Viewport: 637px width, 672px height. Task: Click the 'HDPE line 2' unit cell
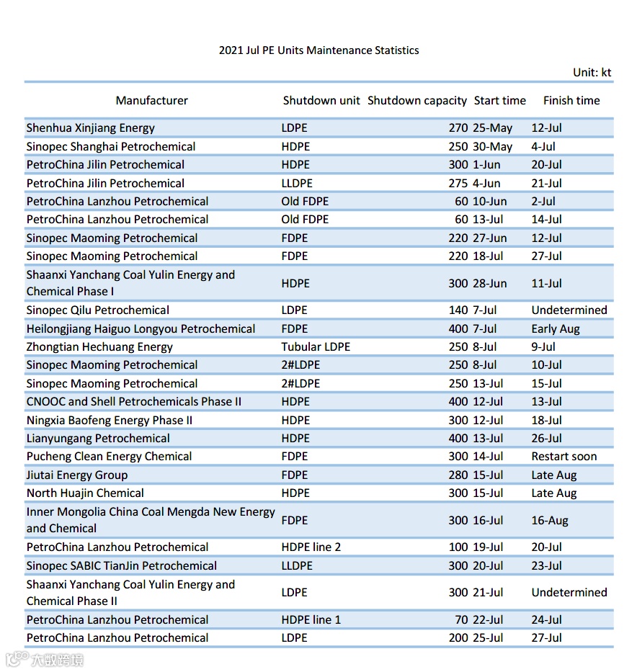[311, 547]
